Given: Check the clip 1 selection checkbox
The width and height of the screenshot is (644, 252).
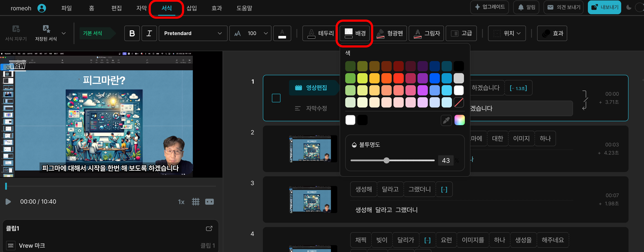Looking at the screenshot, I should click(276, 98).
